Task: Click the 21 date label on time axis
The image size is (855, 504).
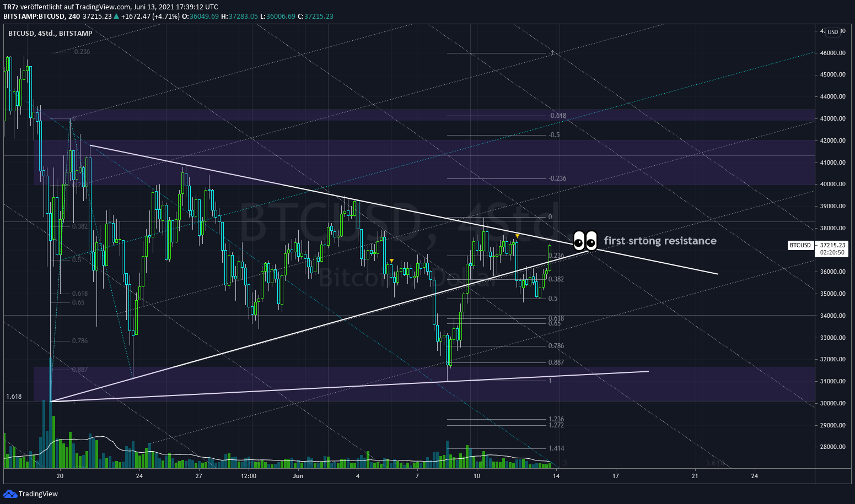Action: pos(695,476)
